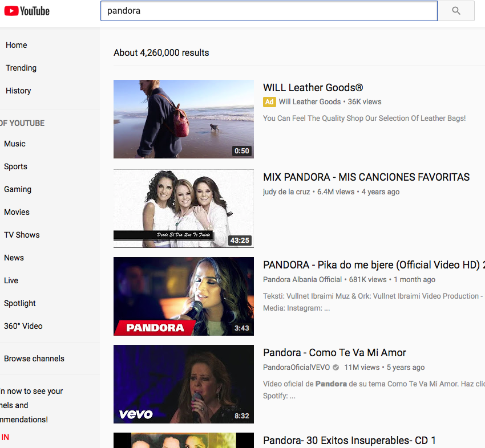This screenshot has width=485, height=448.
Task: Open the WILL Leather Goods beach thumbnail
Action: [183, 119]
